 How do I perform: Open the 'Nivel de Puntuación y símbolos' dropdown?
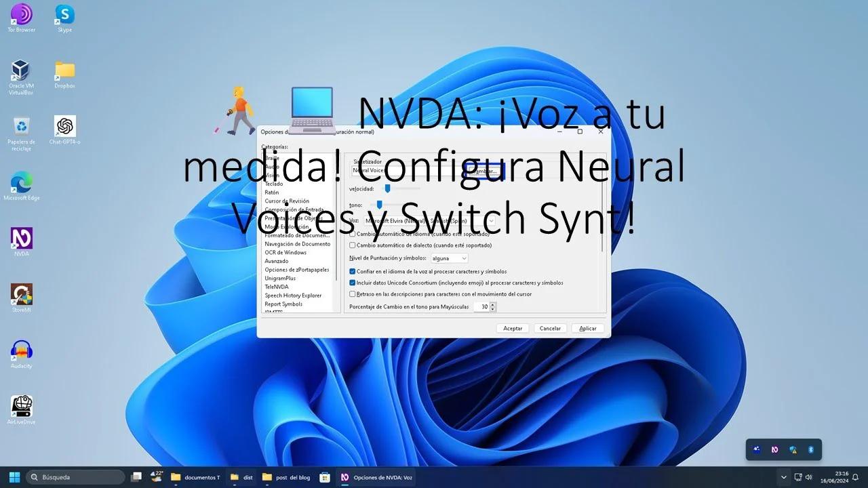(x=449, y=258)
